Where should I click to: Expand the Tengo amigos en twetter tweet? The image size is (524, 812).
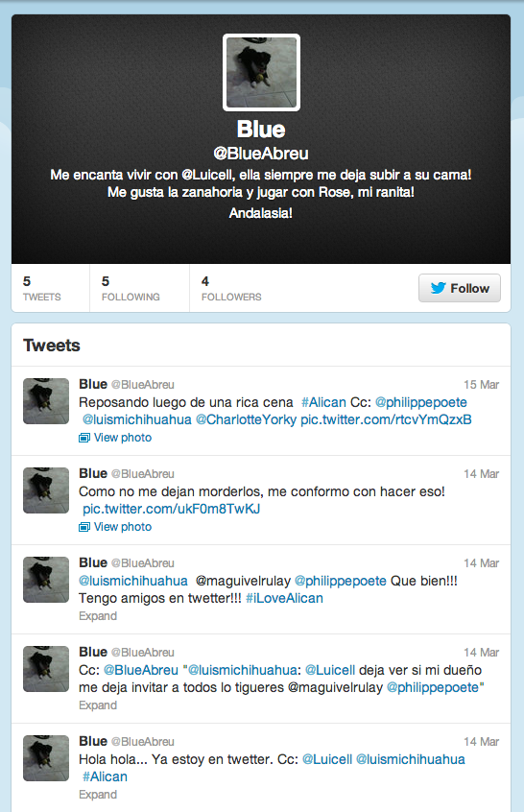tap(98, 616)
